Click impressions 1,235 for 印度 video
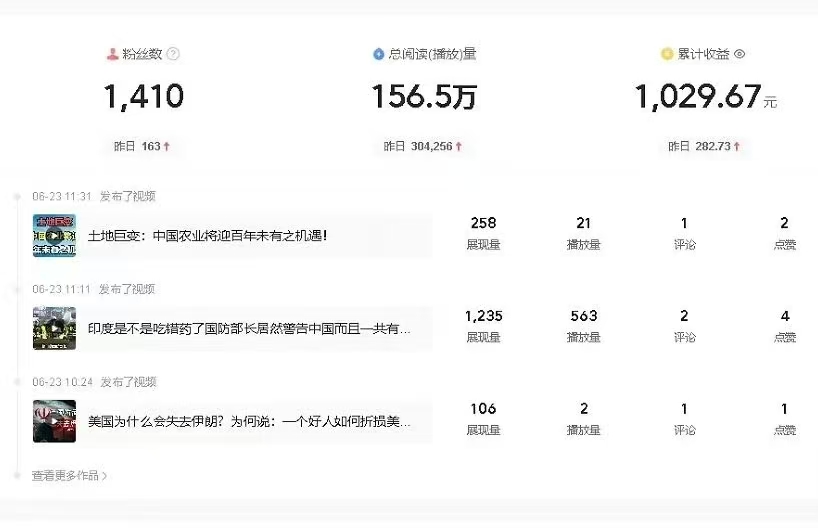 click(x=484, y=316)
